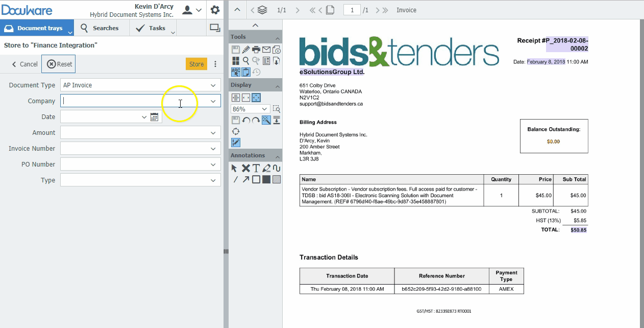Collapse the Display panel section
Screen dimensions: 644x328
(x=278, y=86)
